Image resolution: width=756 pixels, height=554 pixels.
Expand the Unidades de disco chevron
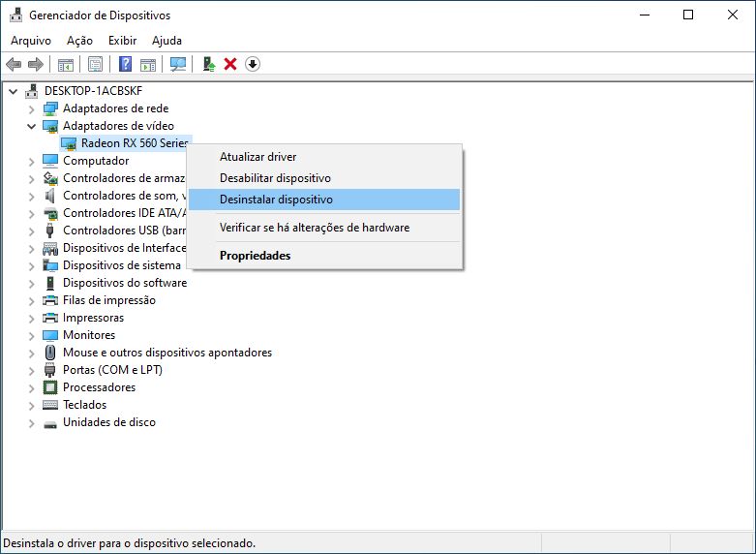tap(32, 422)
